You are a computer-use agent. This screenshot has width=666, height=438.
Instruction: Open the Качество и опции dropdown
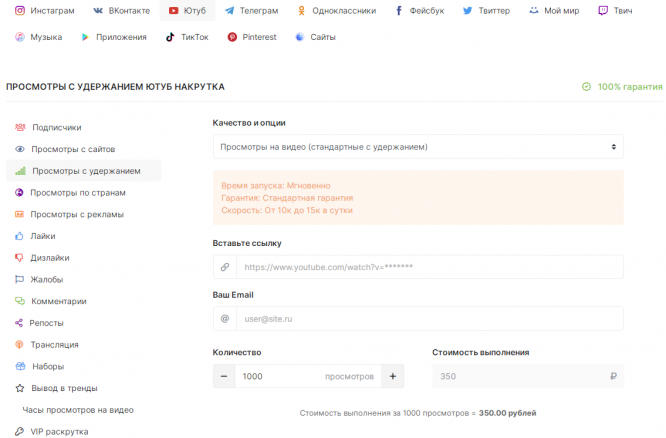(x=417, y=147)
